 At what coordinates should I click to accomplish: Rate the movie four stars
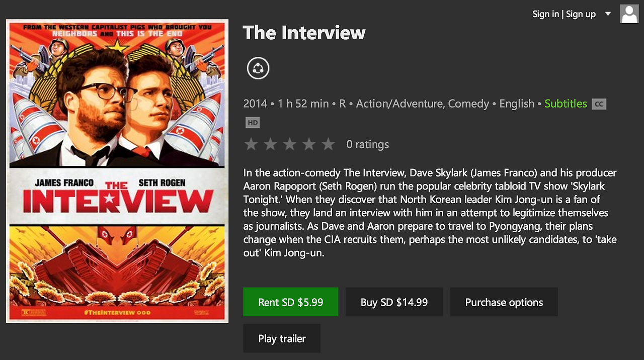308,145
